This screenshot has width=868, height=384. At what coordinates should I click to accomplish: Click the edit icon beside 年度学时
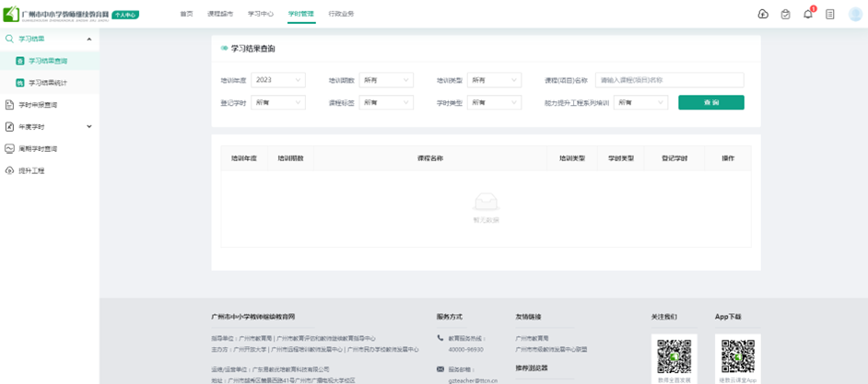[x=9, y=127]
